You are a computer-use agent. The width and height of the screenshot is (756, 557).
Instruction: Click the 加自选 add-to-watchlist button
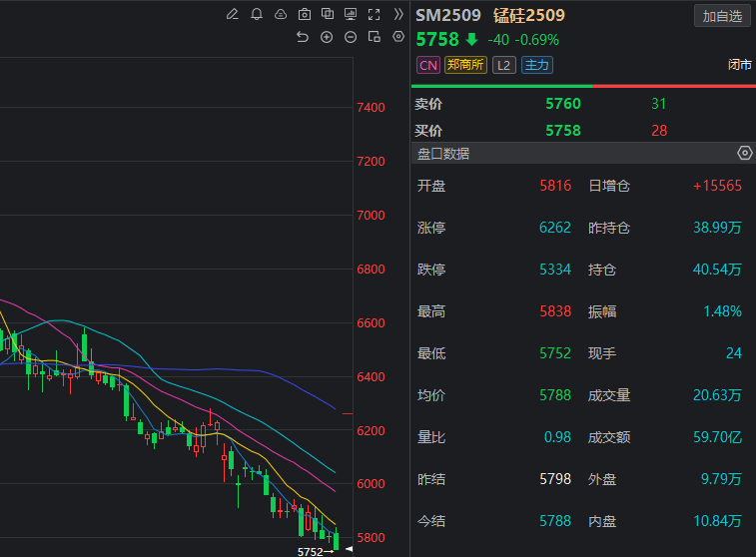click(722, 16)
